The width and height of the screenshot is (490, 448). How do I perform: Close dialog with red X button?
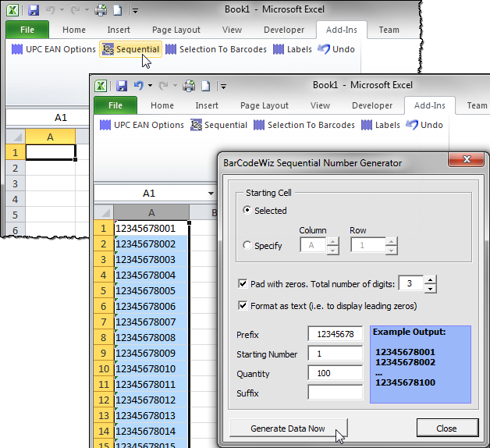pos(467,159)
